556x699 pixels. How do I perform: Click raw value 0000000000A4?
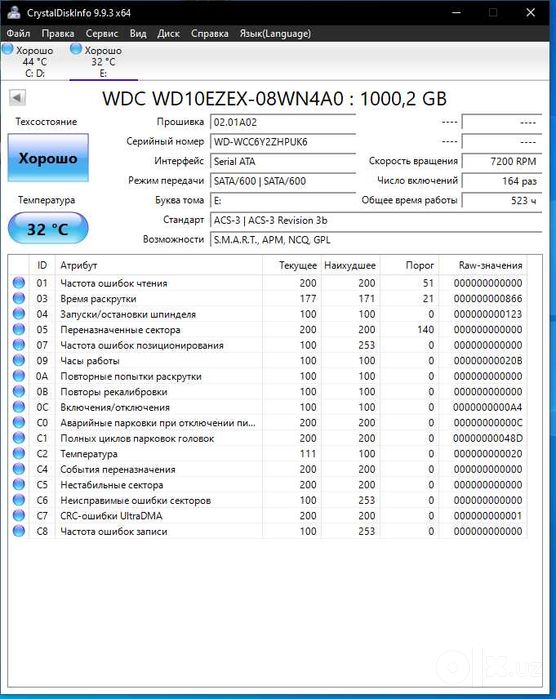tap(488, 407)
